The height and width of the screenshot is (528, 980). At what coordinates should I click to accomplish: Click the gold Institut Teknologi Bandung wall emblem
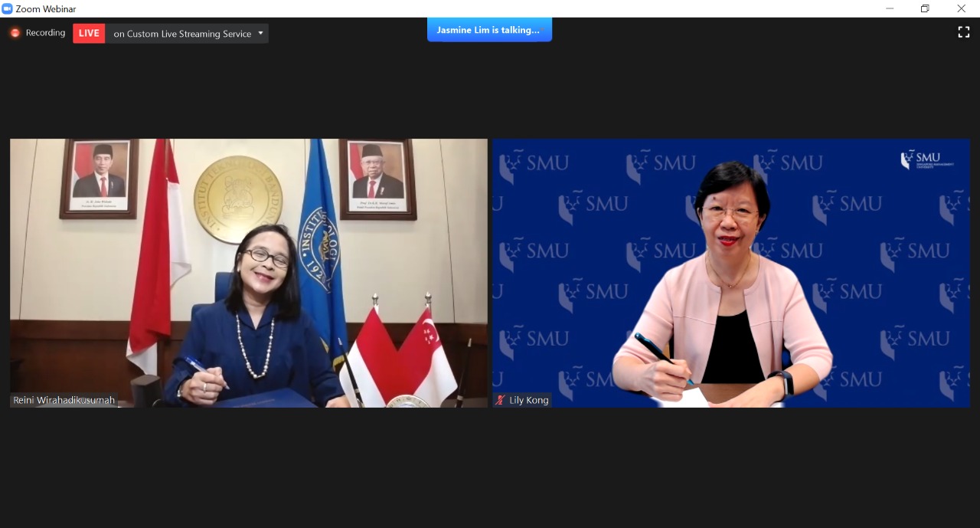pyautogui.click(x=238, y=199)
